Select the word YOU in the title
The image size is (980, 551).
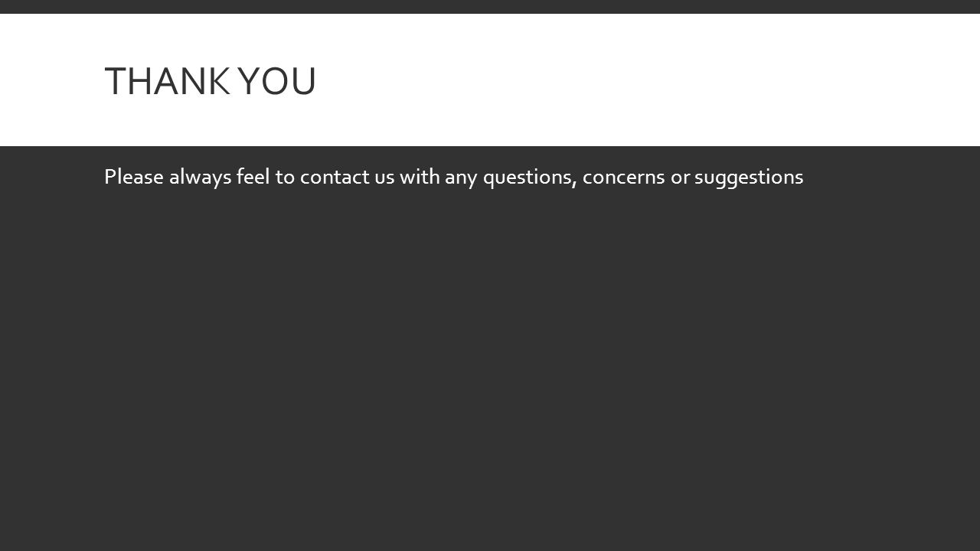276,81
